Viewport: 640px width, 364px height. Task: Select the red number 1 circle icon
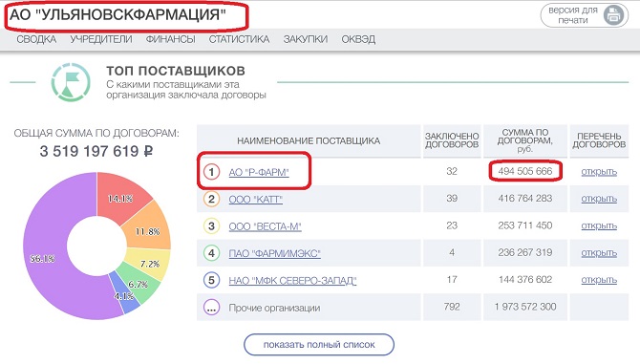point(211,172)
